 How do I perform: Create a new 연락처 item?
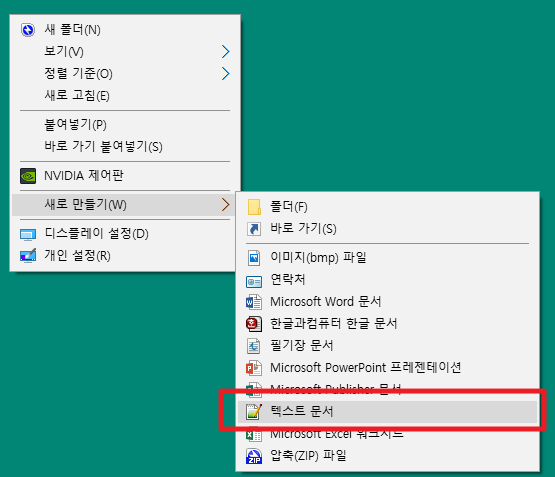(x=388, y=280)
